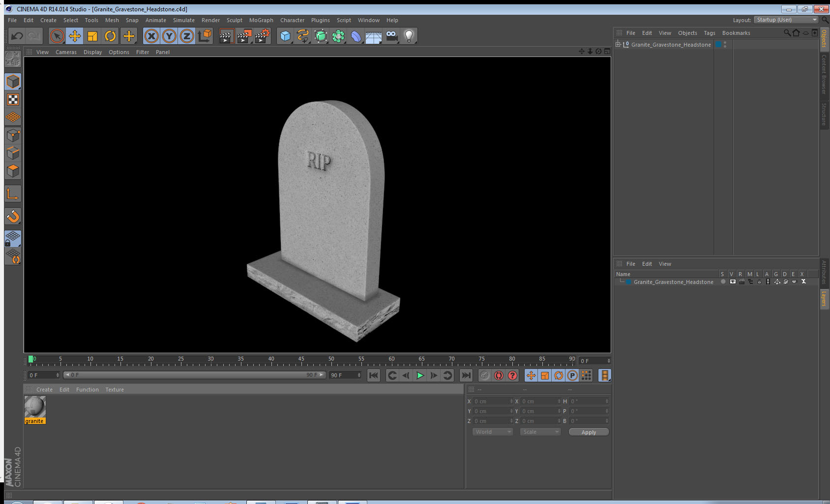Open the Plugins menu
This screenshot has height=504, width=830.
[x=320, y=20]
